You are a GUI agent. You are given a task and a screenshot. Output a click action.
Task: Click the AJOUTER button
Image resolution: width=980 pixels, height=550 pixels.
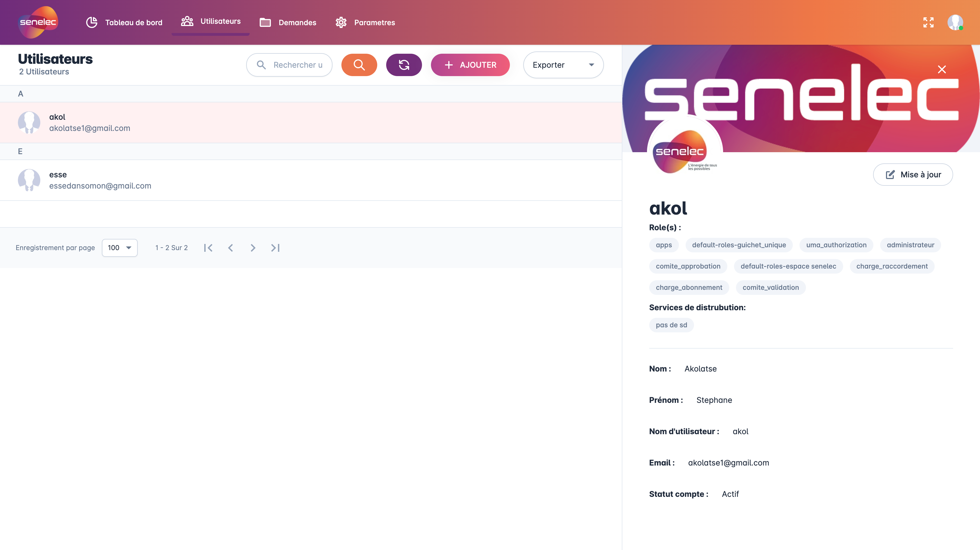(470, 65)
